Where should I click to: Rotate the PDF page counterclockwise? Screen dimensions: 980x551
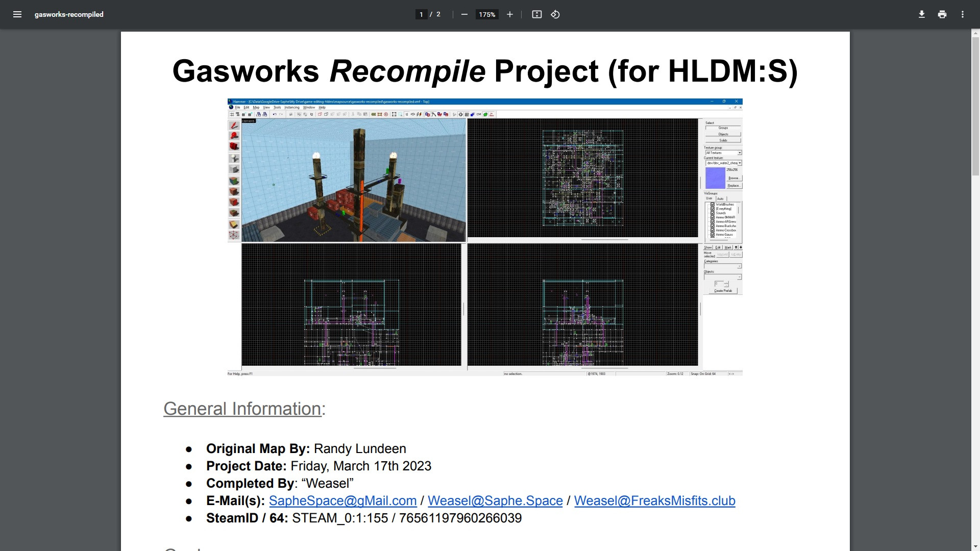[555, 14]
